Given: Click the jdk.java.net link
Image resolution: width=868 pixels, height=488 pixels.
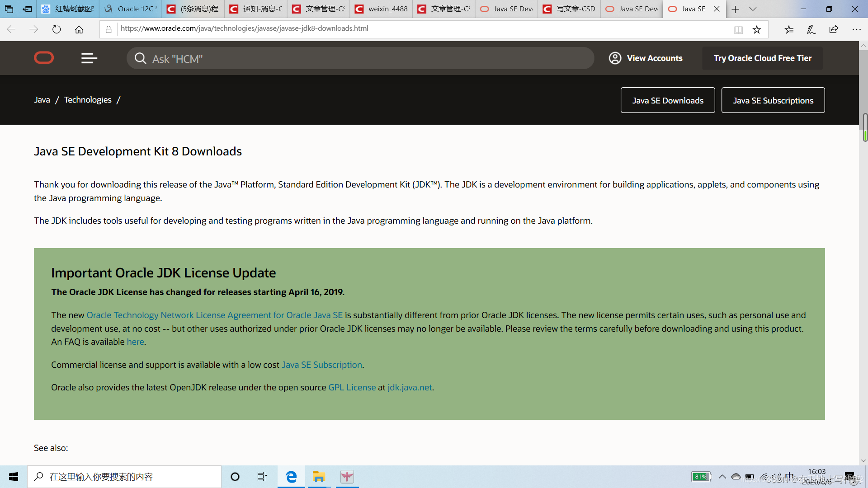Looking at the screenshot, I should 410,387.
